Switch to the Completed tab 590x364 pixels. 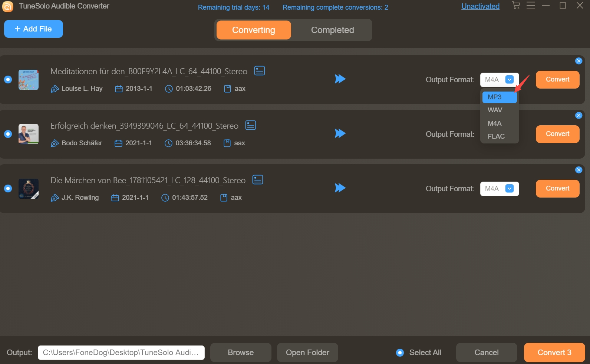point(332,30)
